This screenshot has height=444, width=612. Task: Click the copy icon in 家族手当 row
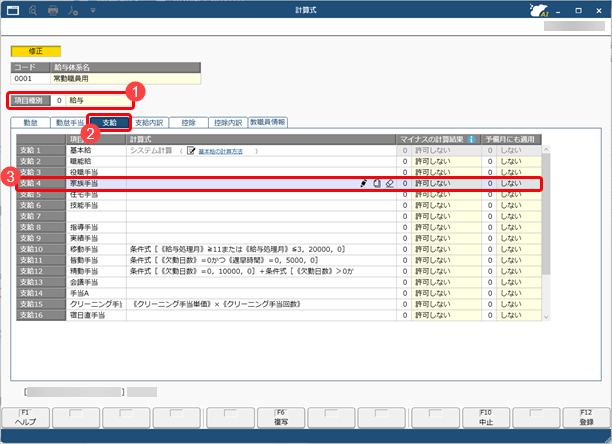click(x=377, y=184)
